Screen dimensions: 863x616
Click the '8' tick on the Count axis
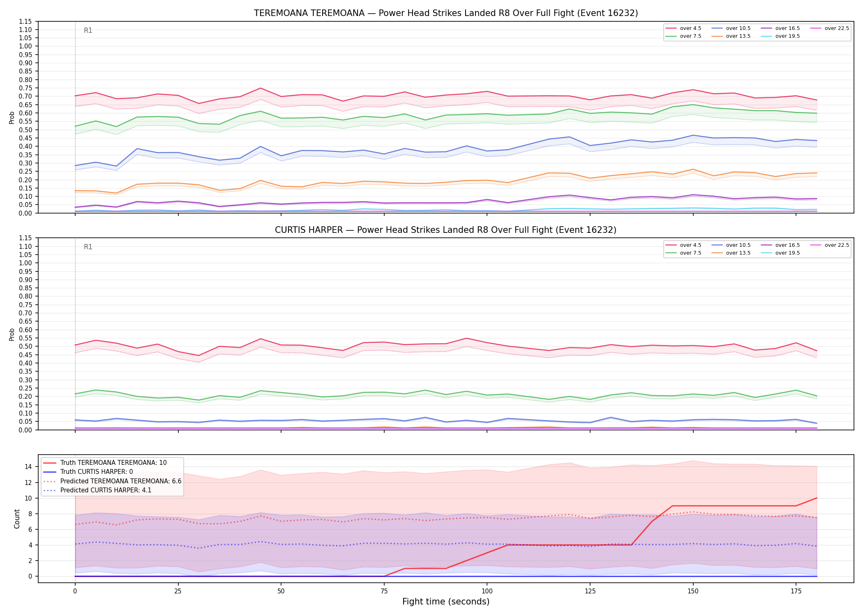pos(30,514)
